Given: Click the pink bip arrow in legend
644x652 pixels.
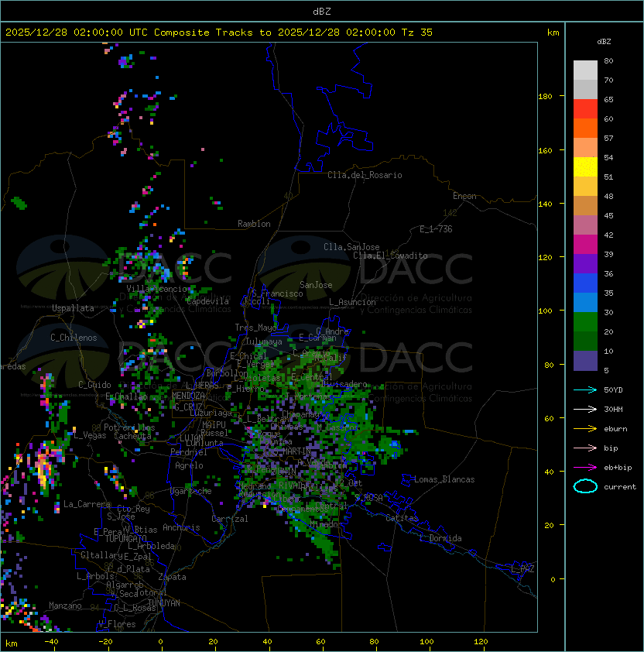Looking at the screenshot, I should point(585,448).
